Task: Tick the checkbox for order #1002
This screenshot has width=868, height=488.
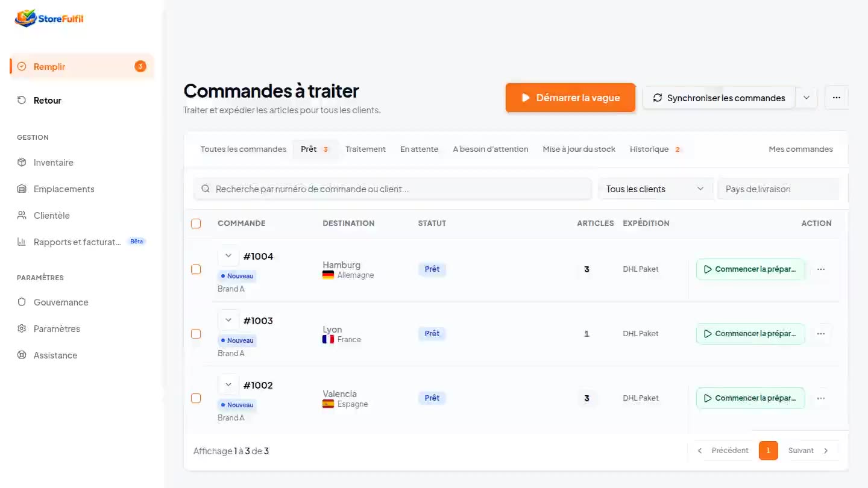Action: coord(196,398)
